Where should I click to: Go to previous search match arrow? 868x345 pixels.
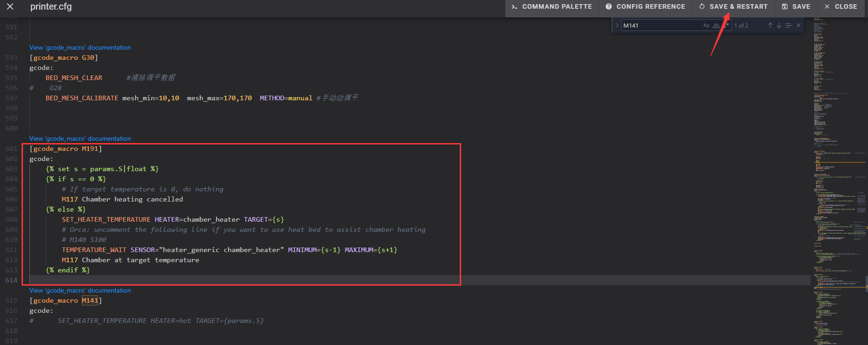click(x=770, y=26)
